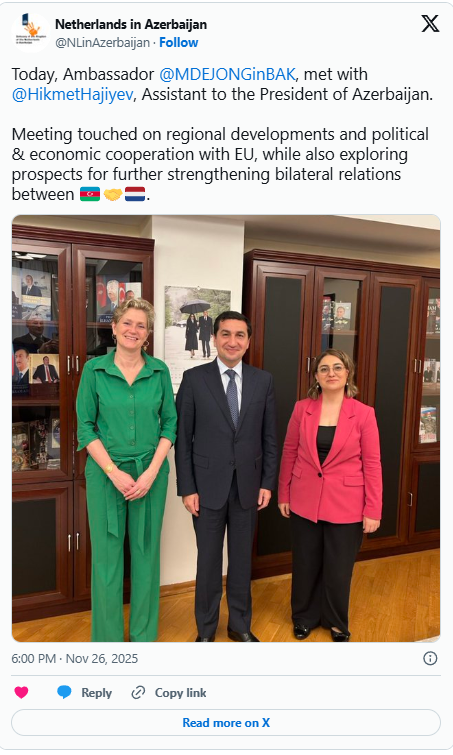This screenshot has width=453, height=755.
Task: Open the @MDEJONGinBAK mention
Action: pos(227,74)
